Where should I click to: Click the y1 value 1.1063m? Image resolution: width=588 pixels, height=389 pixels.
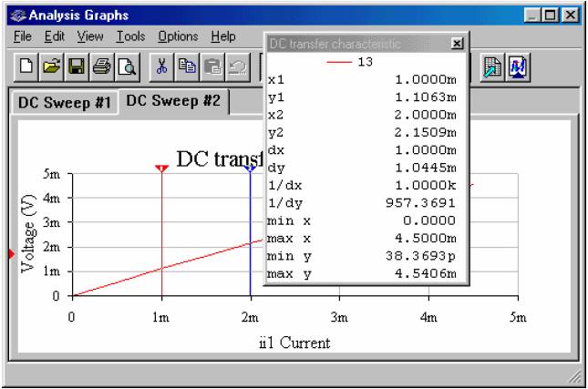pyautogui.click(x=426, y=97)
